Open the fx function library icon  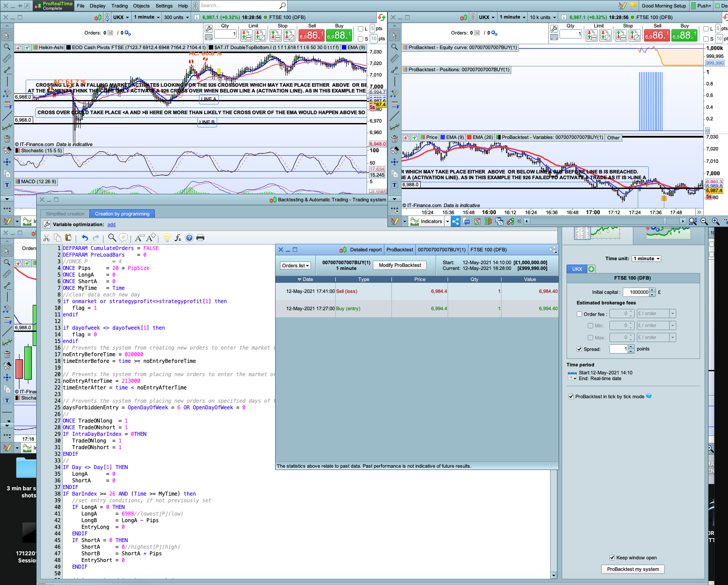(178, 238)
